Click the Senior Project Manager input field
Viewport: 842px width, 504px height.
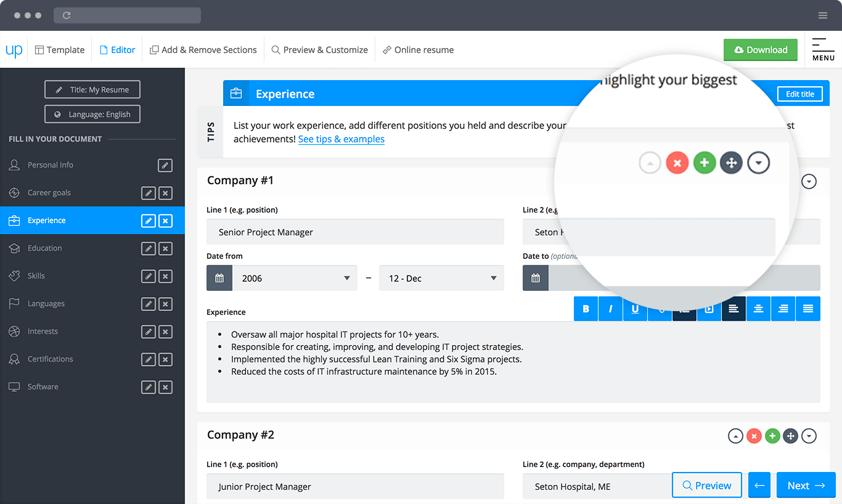tap(355, 232)
